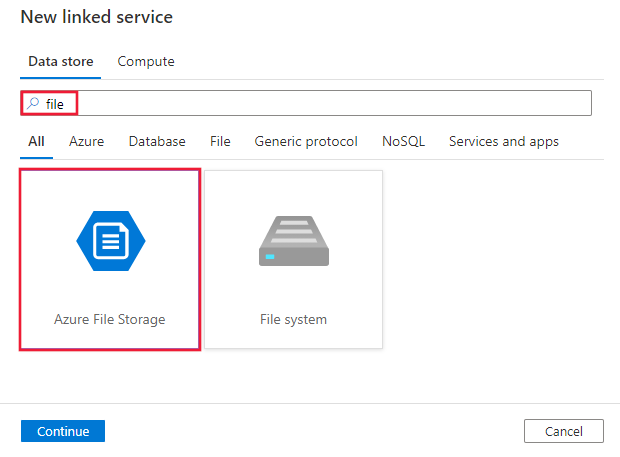This screenshot has width=620, height=457.
Task: Show the Database category connectors
Action: 157,142
